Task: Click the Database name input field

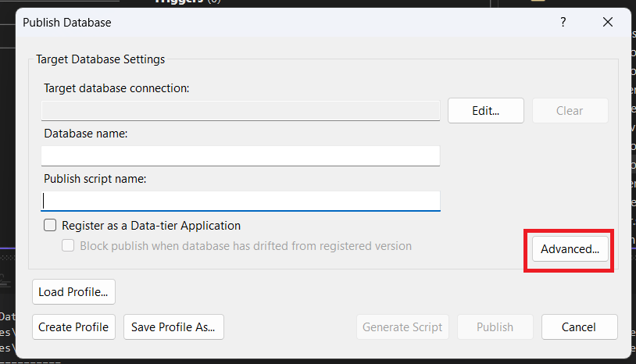Action: (241, 156)
